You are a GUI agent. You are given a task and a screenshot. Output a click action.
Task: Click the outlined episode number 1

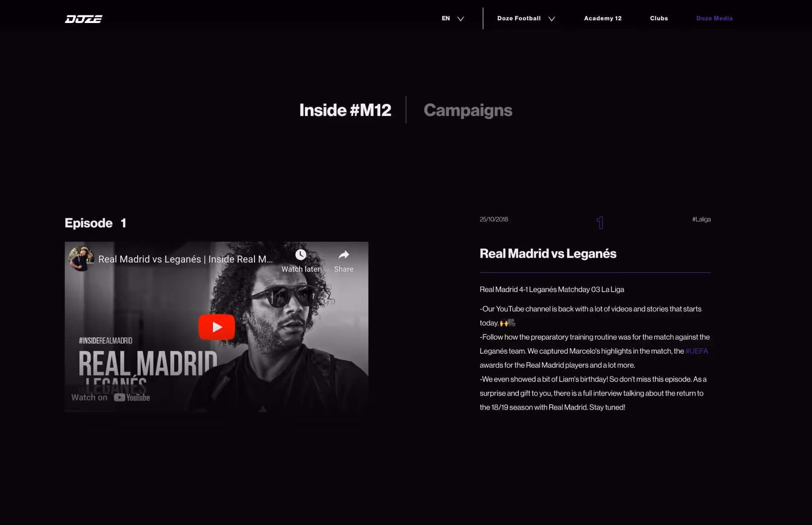tap(600, 222)
